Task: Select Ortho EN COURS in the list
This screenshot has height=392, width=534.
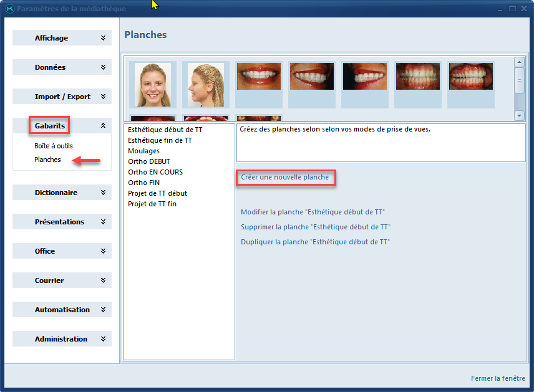Action: pos(155,172)
